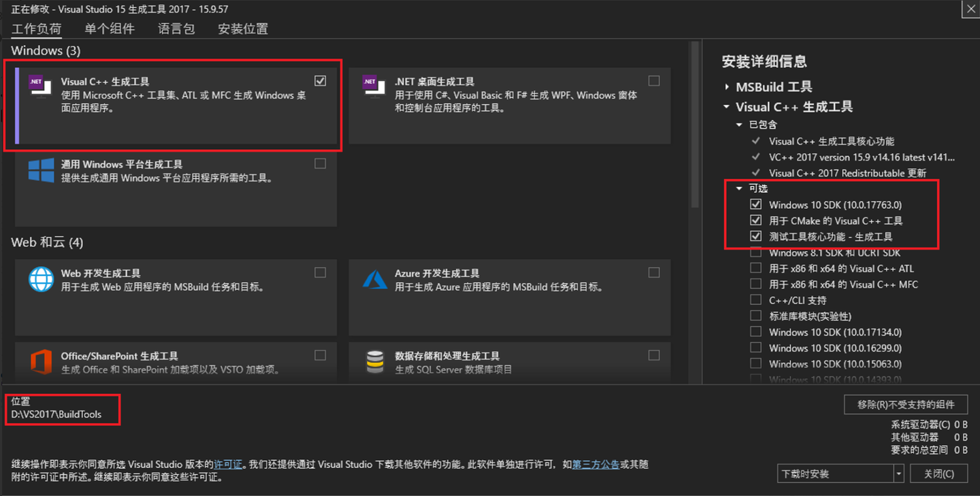
Task: Open the 第三方公告 link
Action: [x=595, y=465]
